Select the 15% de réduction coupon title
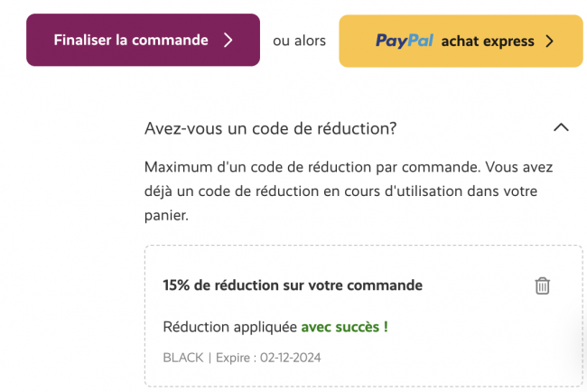Screen dimensions: 587x392 pos(293,285)
